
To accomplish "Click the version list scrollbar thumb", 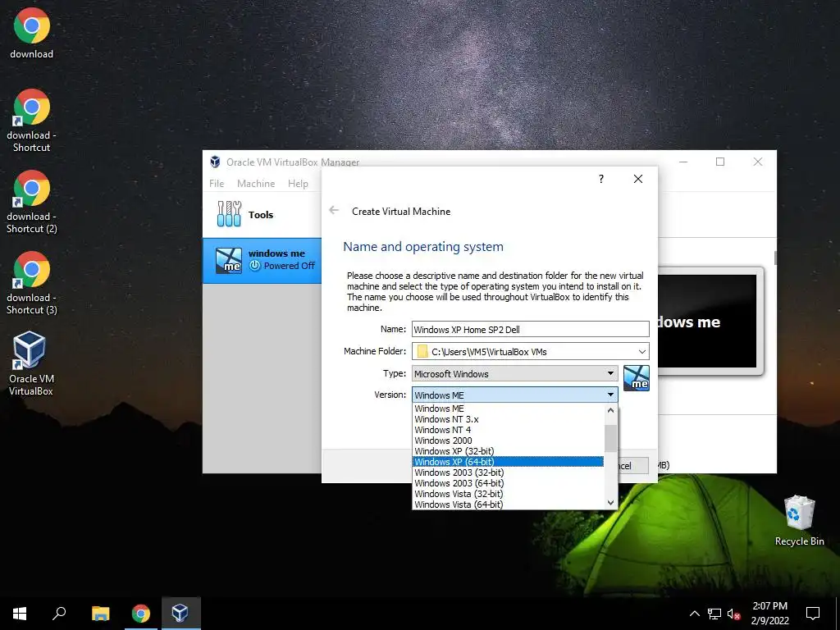I will [x=610, y=438].
